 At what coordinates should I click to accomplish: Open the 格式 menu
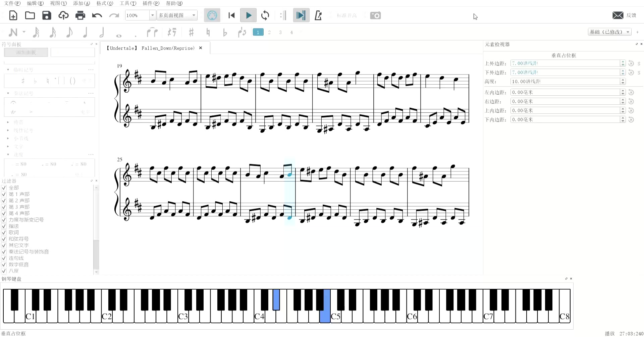105,3
